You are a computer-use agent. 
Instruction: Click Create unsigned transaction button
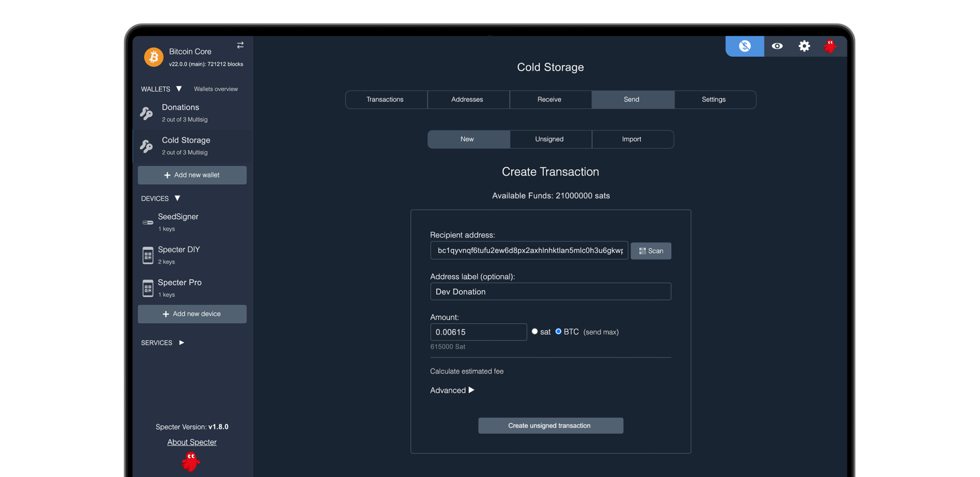(551, 426)
